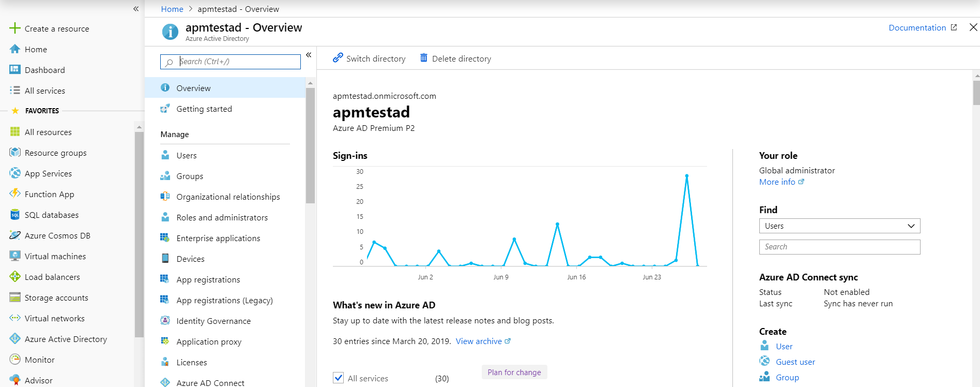
Task: Click the Groups icon under Manage
Action: [165, 176]
